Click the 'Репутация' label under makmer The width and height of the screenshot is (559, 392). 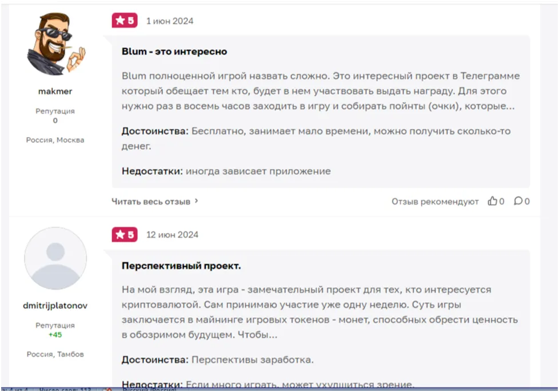55,111
